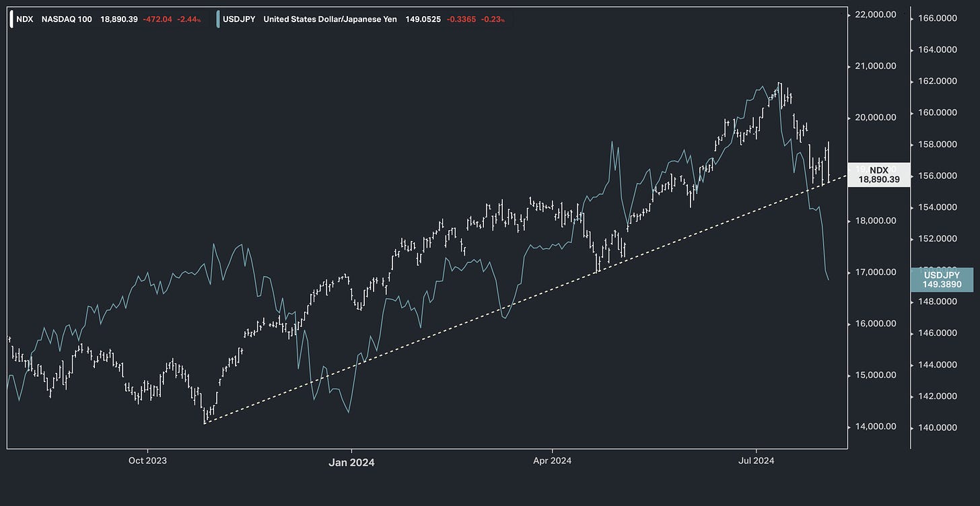Click the 22,000.00 NDX axis label
Screen dimensions: 980x506
tap(876, 14)
